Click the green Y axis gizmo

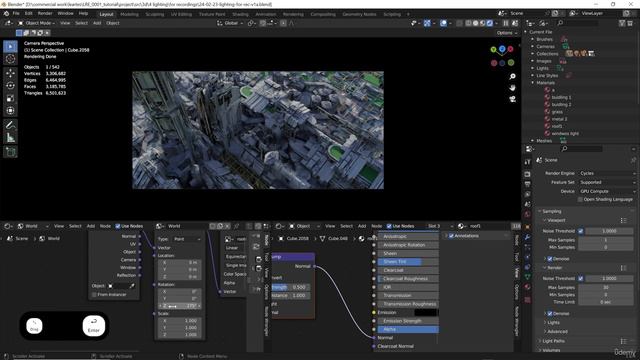(x=494, y=50)
